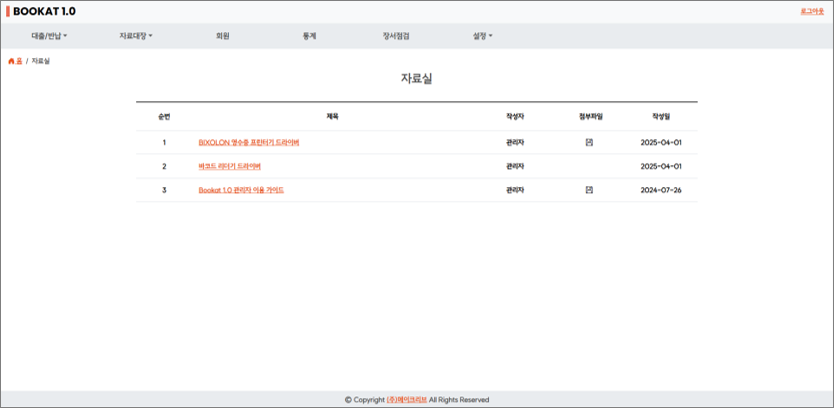834x408 pixels.
Task: Expand the 자료대장 dropdown menu
Action: pyautogui.click(x=136, y=36)
